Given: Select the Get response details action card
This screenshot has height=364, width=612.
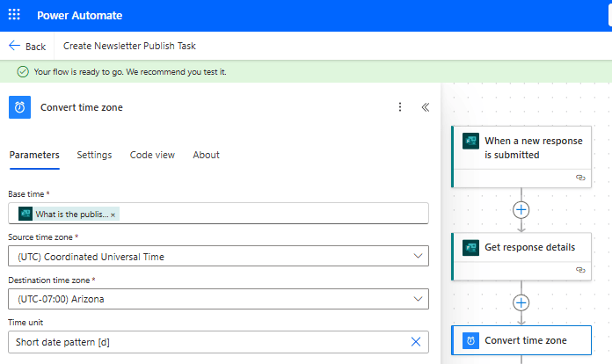Looking at the screenshot, I should point(521,257).
